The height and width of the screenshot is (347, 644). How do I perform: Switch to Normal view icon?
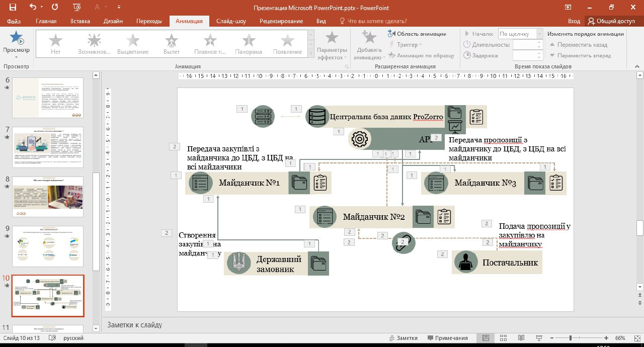(x=486, y=338)
